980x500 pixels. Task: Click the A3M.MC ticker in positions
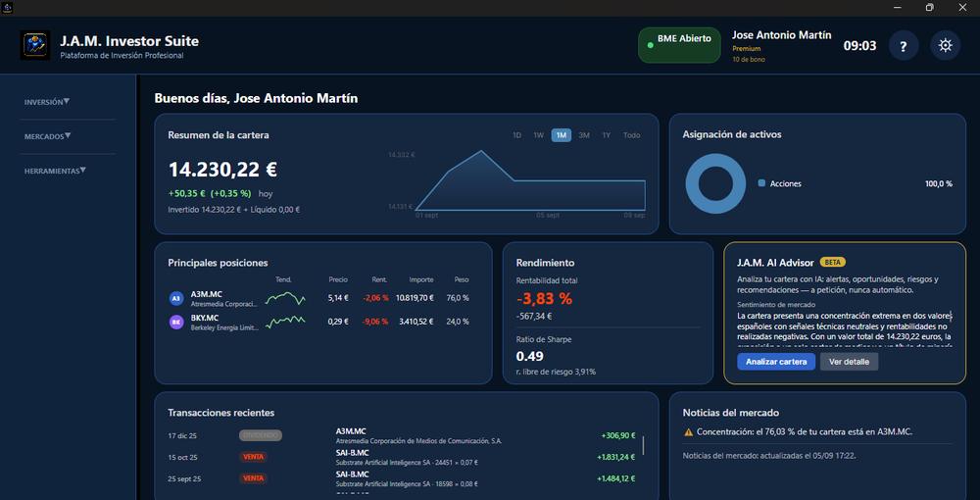point(206,294)
